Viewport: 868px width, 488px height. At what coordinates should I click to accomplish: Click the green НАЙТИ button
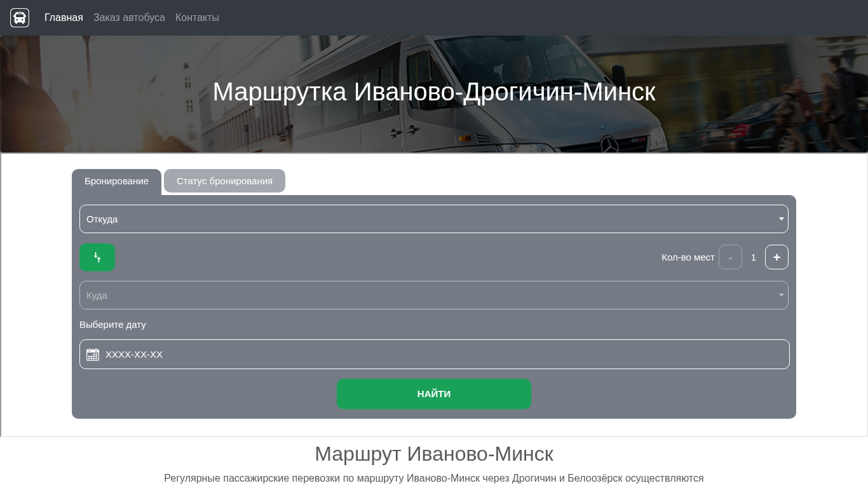(434, 394)
